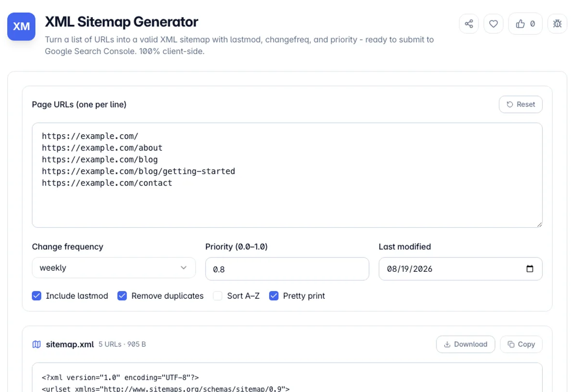Screen dimensions: 580x392
Task: Click the https://example.com/contact line
Action: pos(107,183)
